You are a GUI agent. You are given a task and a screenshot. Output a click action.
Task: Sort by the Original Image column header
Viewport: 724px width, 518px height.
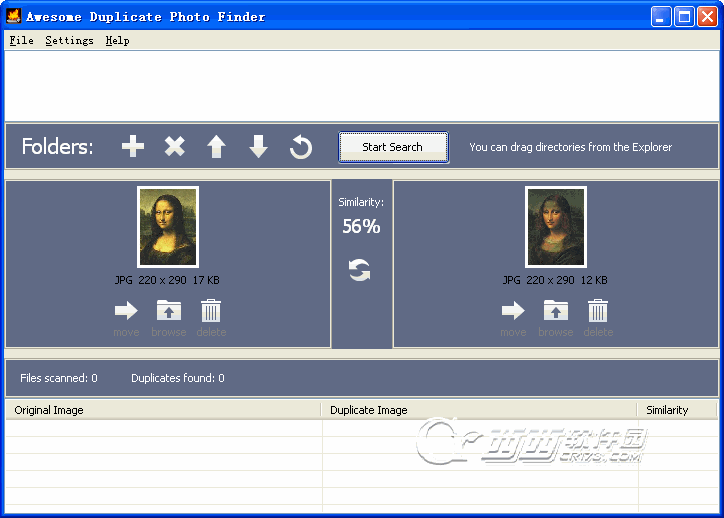click(163, 410)
